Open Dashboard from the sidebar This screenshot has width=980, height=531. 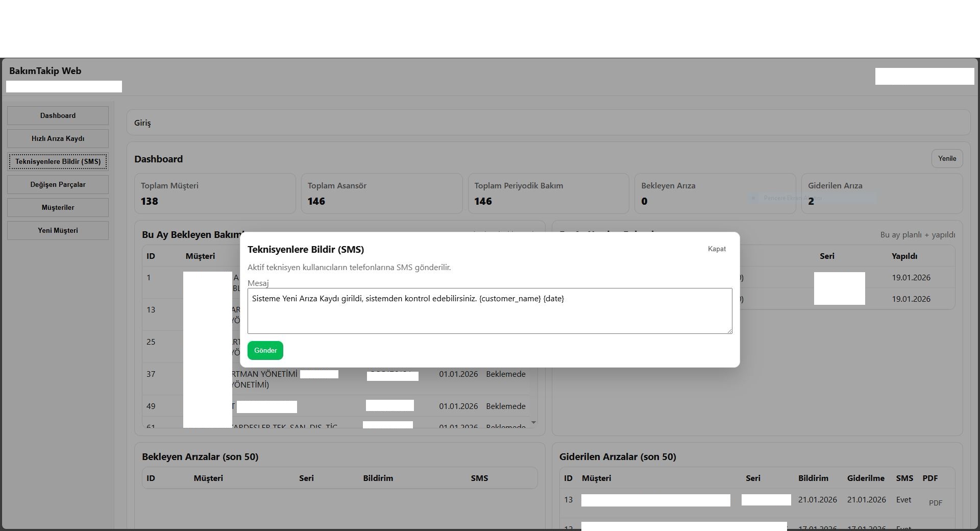[58, 115]
